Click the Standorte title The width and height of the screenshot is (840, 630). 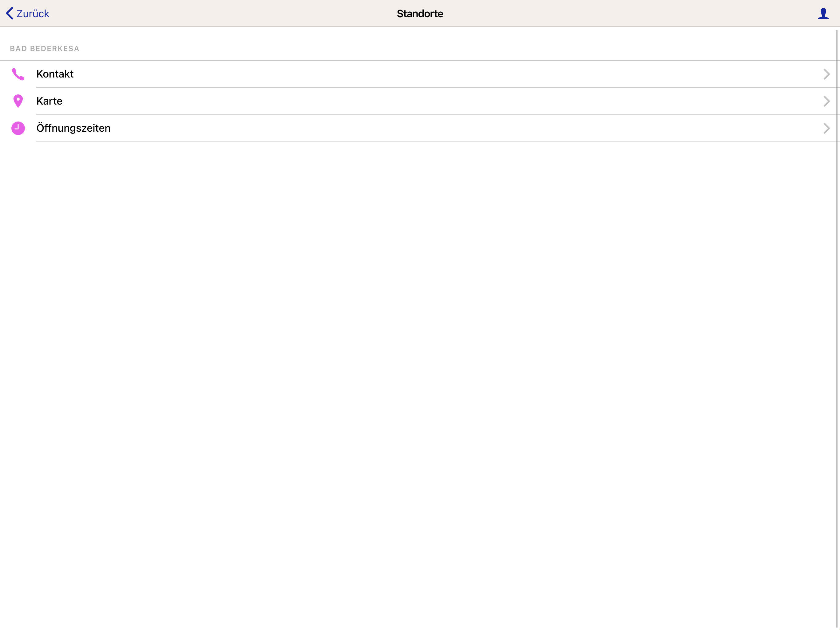420,14
